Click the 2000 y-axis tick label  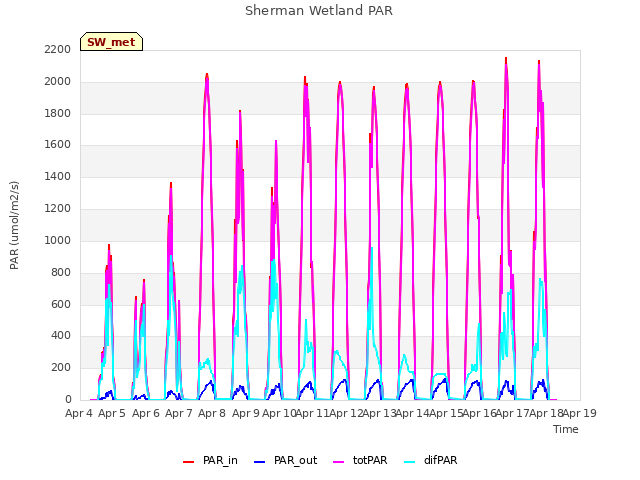[x=58, y=81]
